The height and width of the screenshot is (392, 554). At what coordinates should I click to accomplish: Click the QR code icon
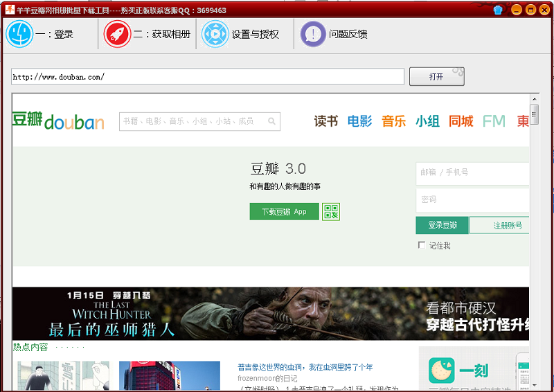tap(331, 212)
